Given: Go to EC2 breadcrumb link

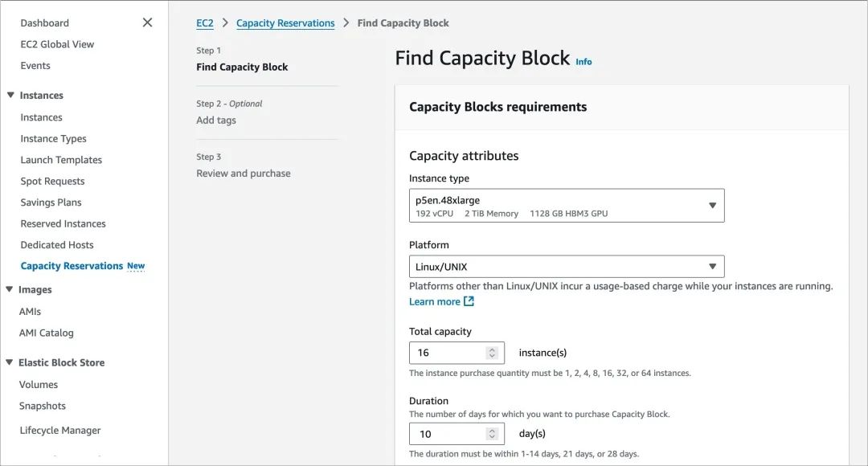Looking at the screenshot, I should (x=205, y=23).
